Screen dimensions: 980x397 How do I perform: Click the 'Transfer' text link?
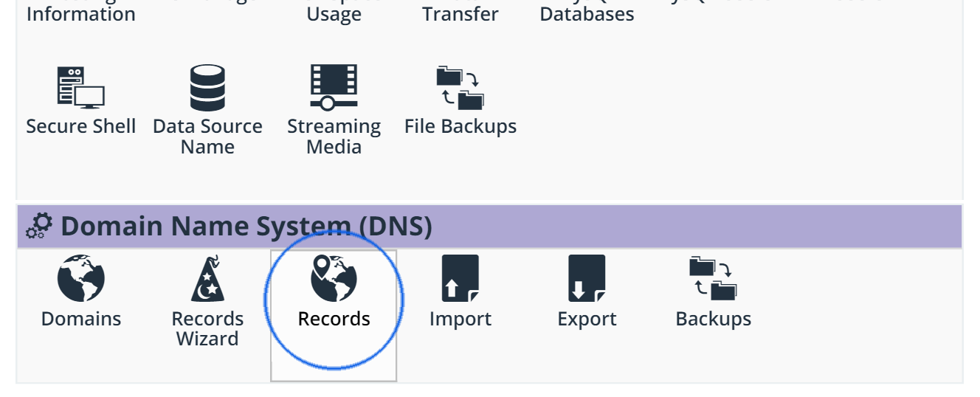pyautogui.click(x=460, y=14)
